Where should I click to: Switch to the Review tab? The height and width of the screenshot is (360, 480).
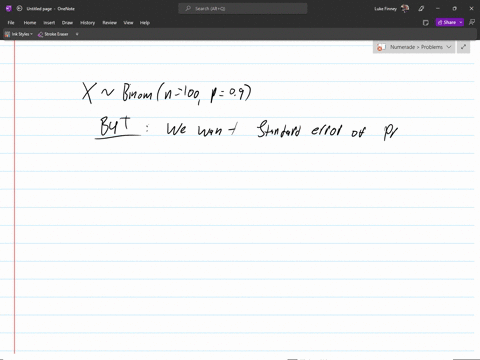pos(109,23)
